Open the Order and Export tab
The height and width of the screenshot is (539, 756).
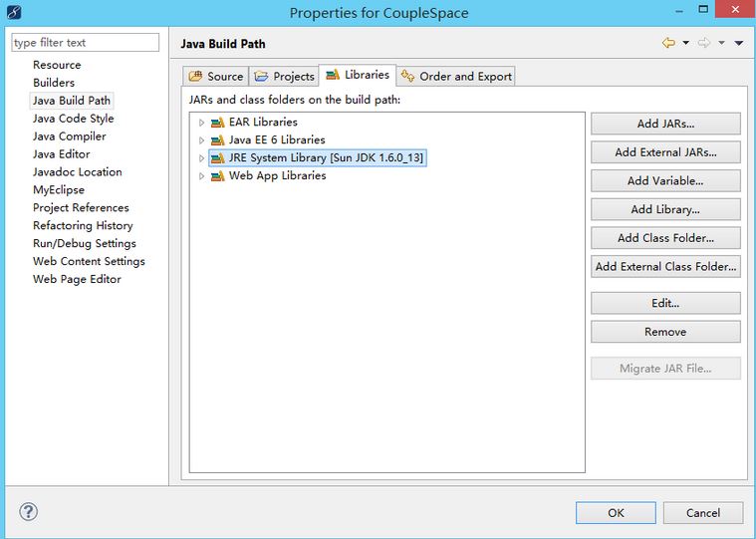[456, 76]
